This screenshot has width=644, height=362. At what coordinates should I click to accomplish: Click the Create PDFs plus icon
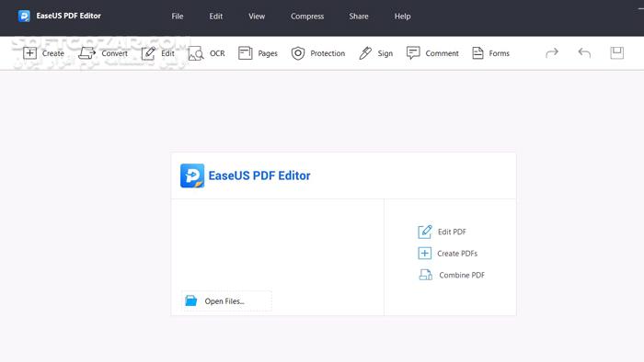pos(425,254)
